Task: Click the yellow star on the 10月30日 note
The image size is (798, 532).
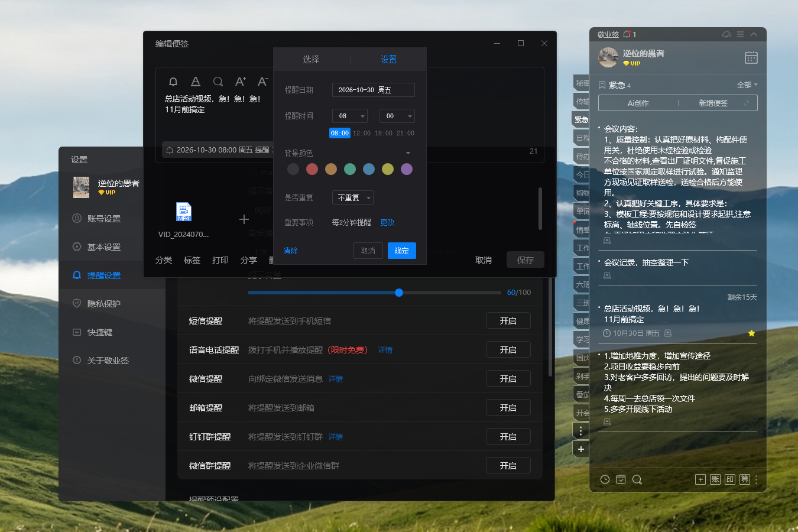Action: pos(752,333)
